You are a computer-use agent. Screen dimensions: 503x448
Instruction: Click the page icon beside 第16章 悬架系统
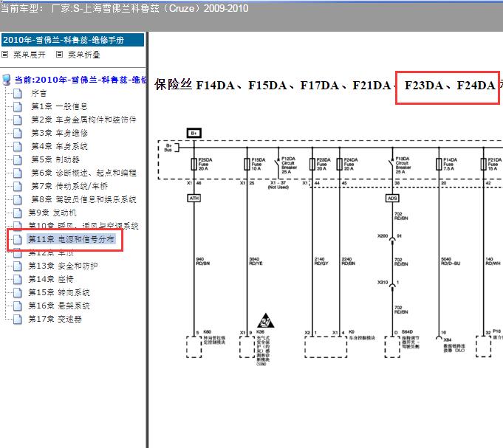(18, 306)
